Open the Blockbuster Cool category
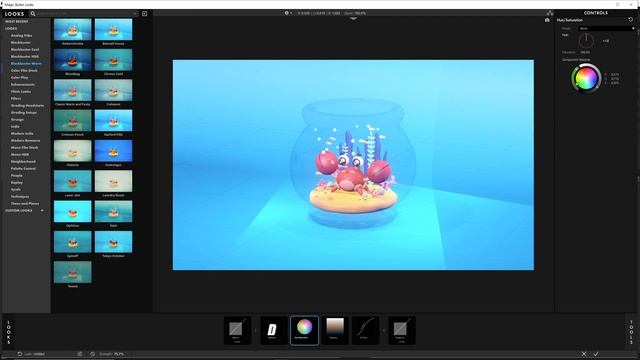Screen dimensions: 640x360 pyautogui.click(x=25, y=49)
